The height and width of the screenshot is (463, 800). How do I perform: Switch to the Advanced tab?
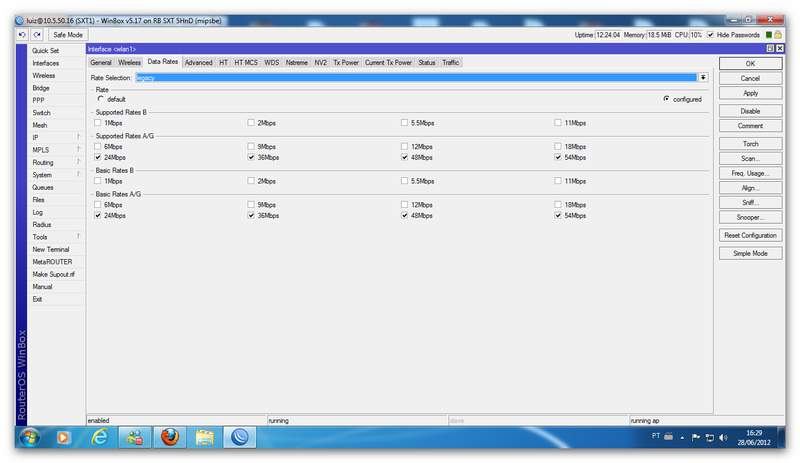coord(198,63)
